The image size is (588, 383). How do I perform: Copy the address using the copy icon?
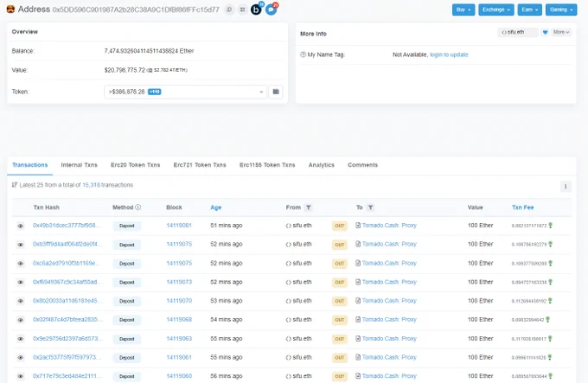[x=229, y=10]
